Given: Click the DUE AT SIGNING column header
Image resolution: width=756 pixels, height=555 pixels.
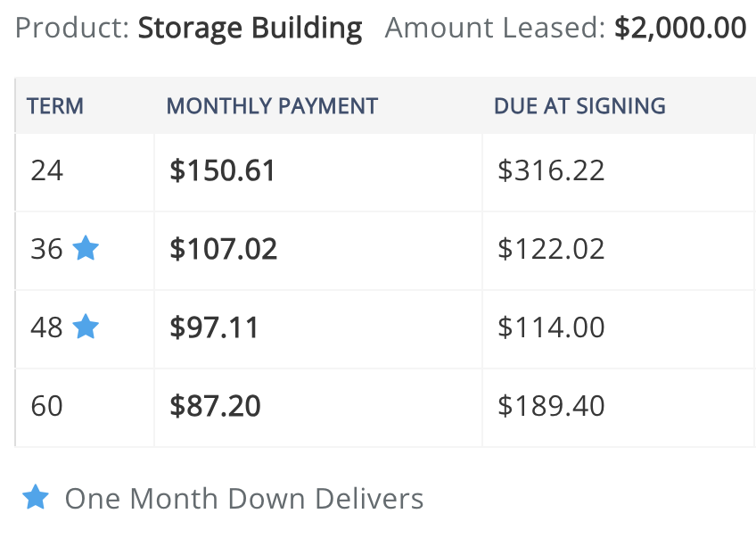Looking at the screenshot, I should (579, 105).
